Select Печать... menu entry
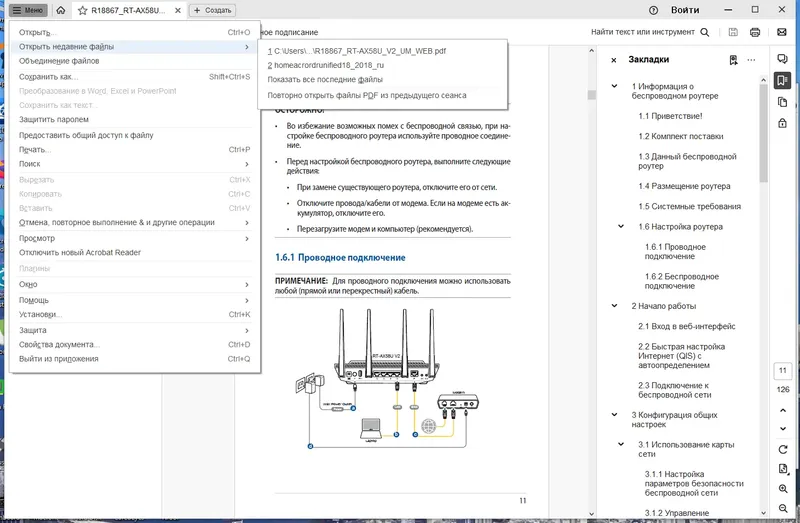The width and height of the screenshot is (800, 523). [x=134, y=150]
